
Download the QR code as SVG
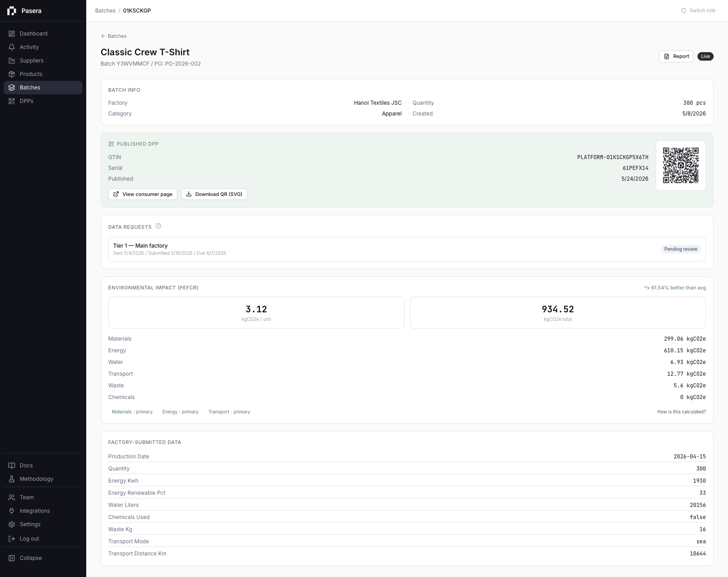(214, 194)
